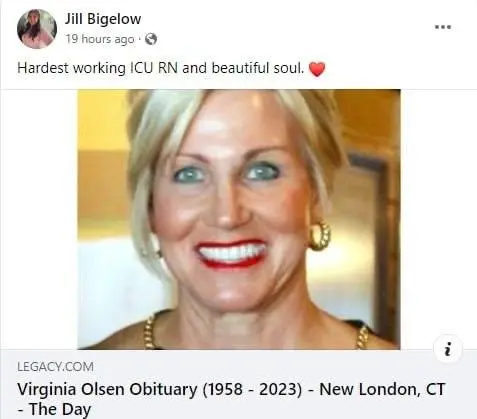Click the red heart emoji in post
The width and height of the screenshot is (477, 419).
coord(317,69)
